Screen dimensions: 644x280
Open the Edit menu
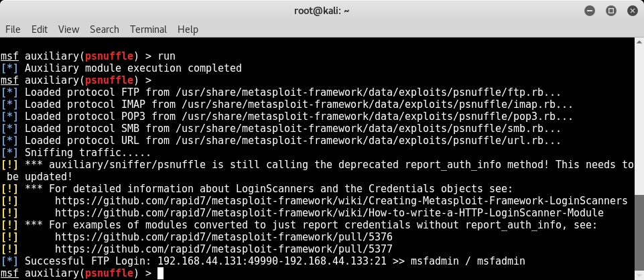40,29
